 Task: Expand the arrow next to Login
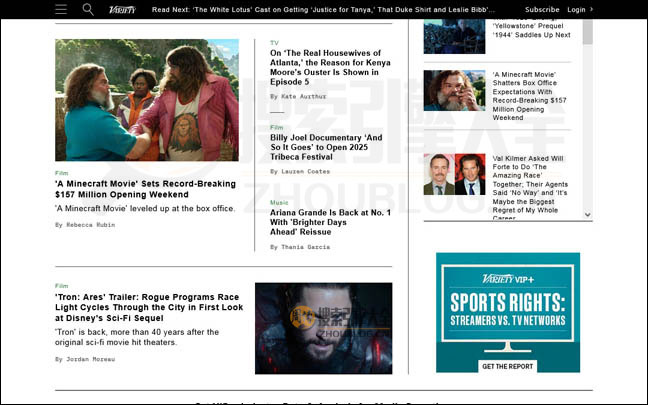[x=591, y=9]
